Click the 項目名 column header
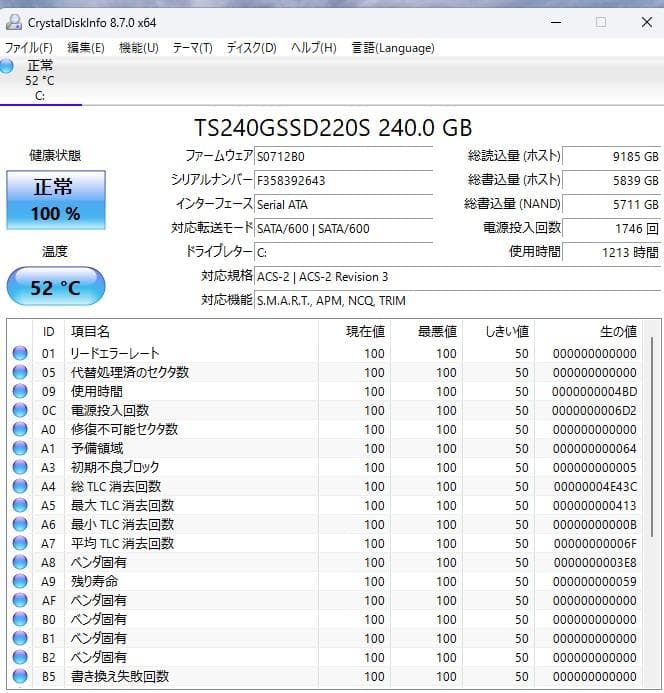 (x=191, y=331)
